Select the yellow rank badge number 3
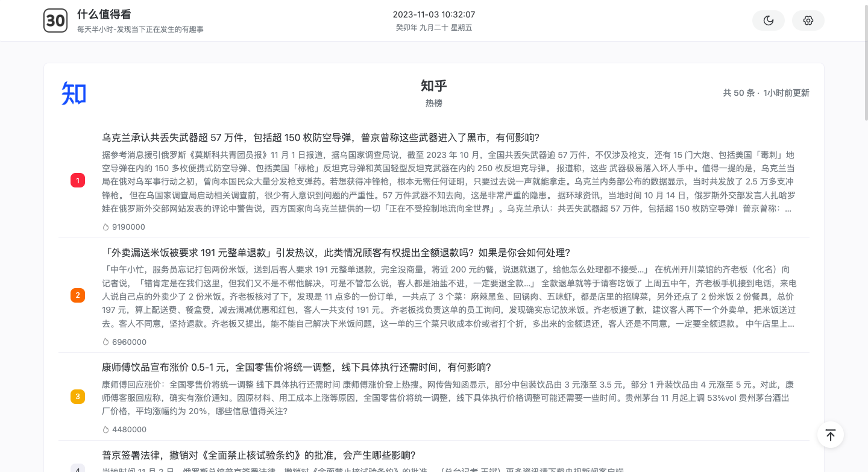 [x=78, y=397]
